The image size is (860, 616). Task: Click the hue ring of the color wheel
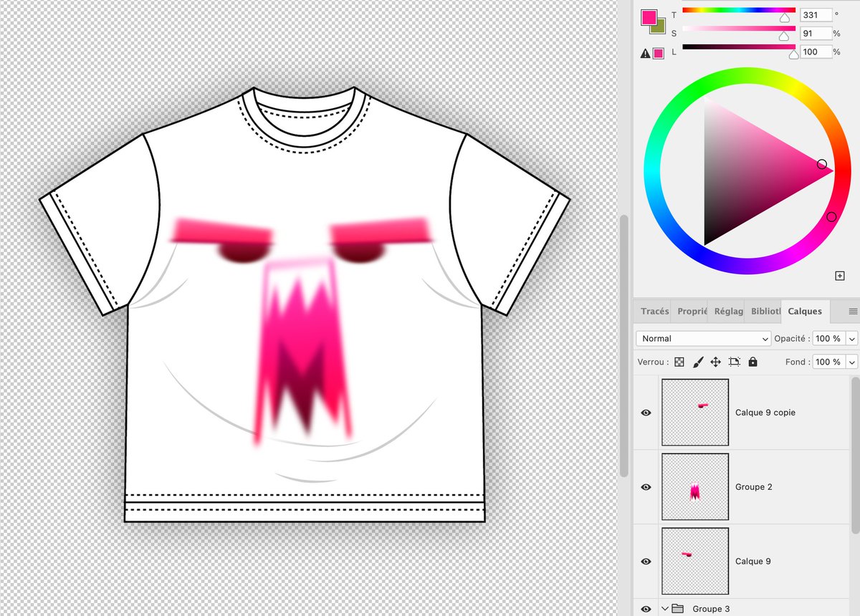point(747,76)
